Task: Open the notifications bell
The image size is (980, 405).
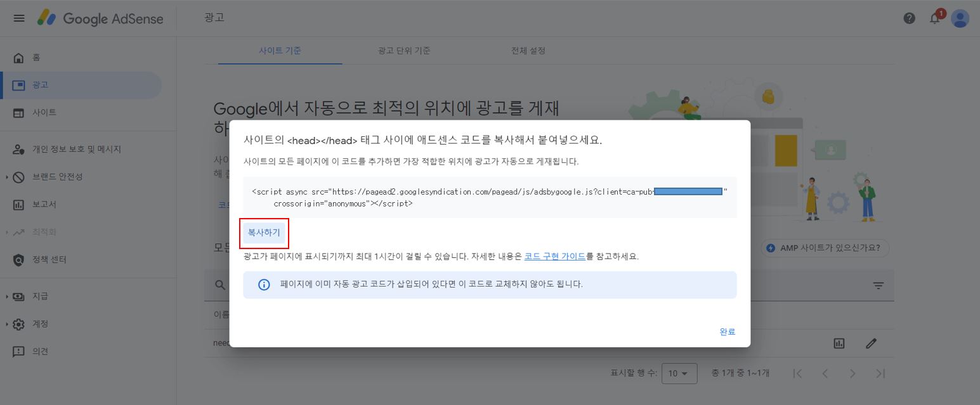Action: click(935, 18)
